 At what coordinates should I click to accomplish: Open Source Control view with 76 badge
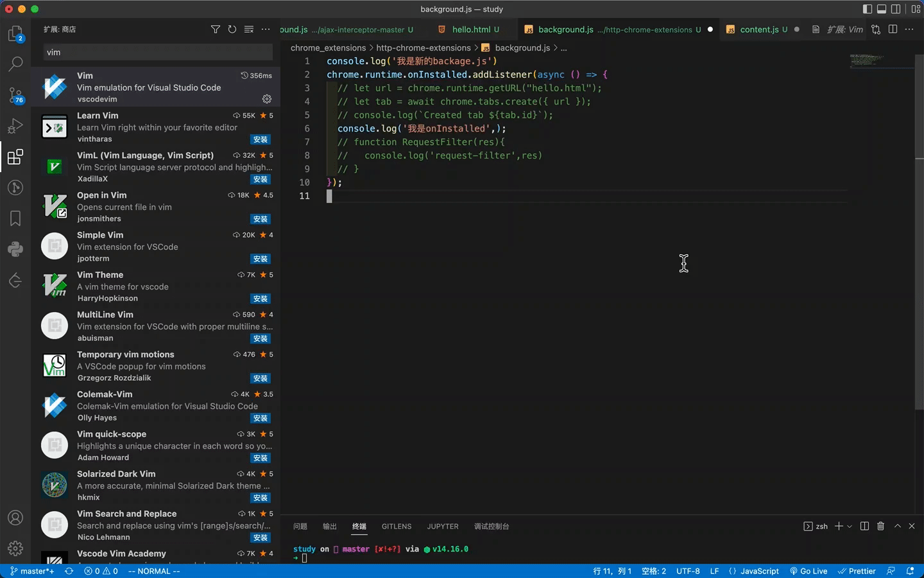(x=15, y=95)
